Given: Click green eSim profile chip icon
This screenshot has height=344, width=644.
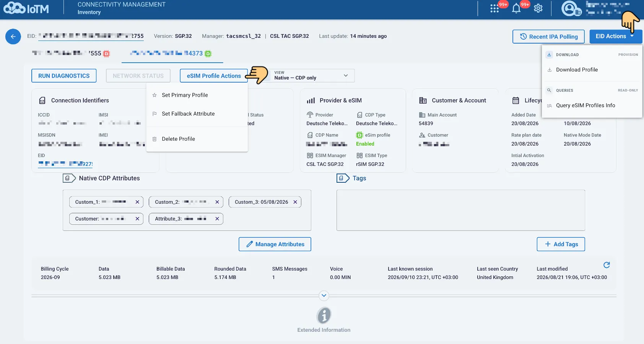Looking at the screenshot, I should 359,135.
